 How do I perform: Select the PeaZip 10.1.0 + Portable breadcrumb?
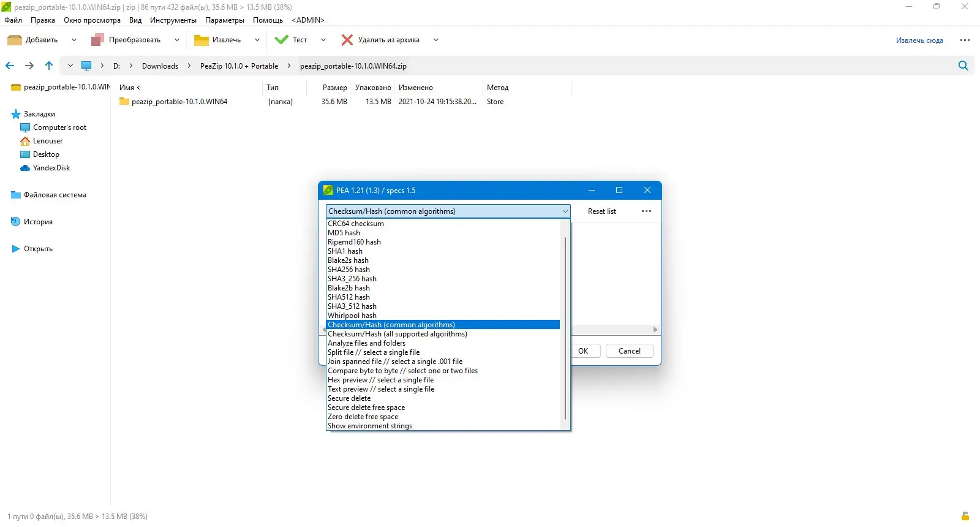tap(239, 66)
